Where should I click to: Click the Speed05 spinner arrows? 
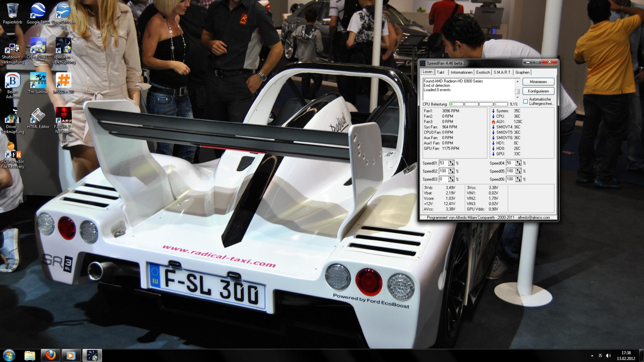(x=518, y=171)
